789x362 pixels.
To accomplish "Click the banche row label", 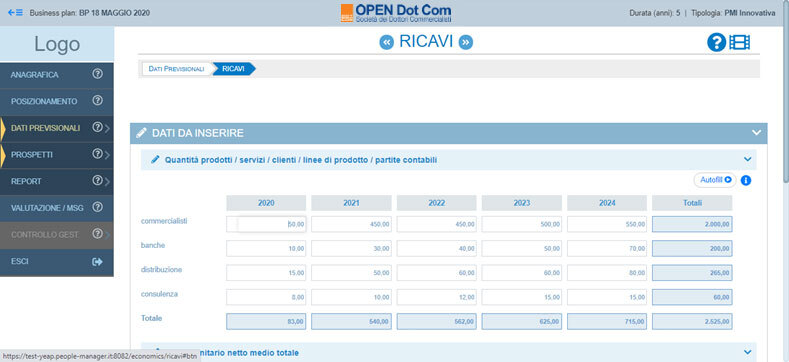I will [x=153, y=245].
